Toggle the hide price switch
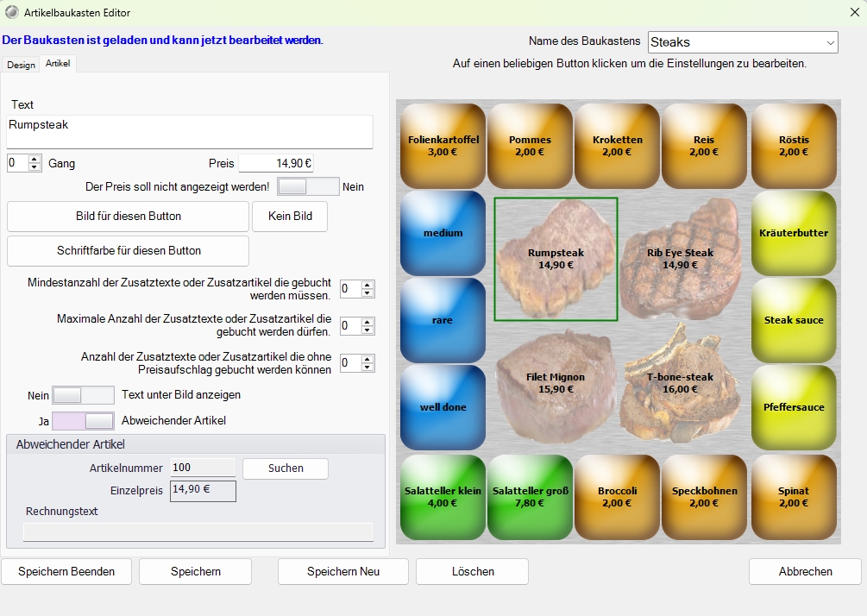Image resolution: width=867 pixels, height=616 pixels. pyautogui.click(x=308, y=186)
